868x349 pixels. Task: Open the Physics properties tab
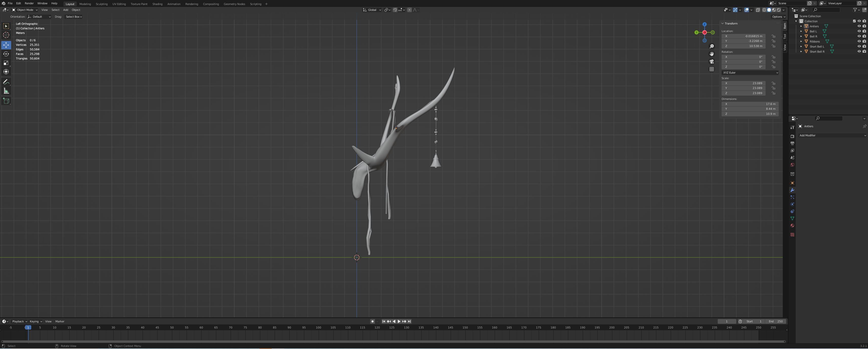(x=792, y=204)
